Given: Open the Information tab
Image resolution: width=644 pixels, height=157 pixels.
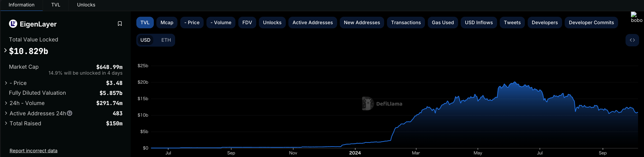Looking at the screenshot, I should tap(22, 5).
